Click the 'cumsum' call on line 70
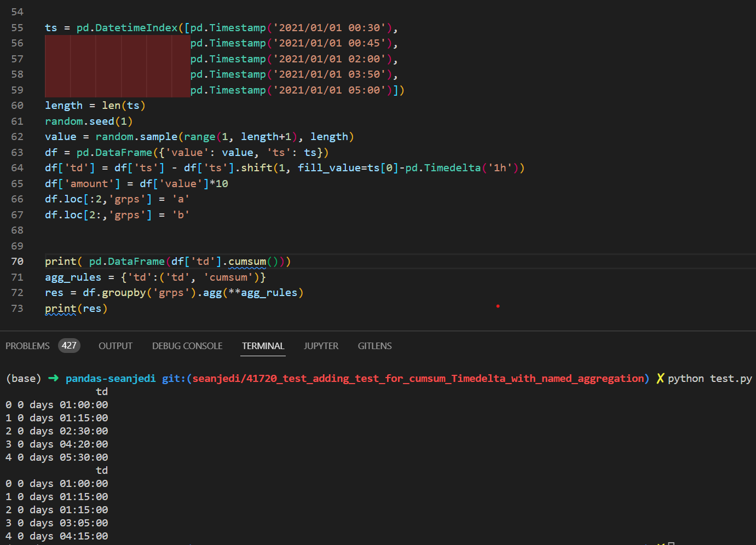 click(247, 262)
